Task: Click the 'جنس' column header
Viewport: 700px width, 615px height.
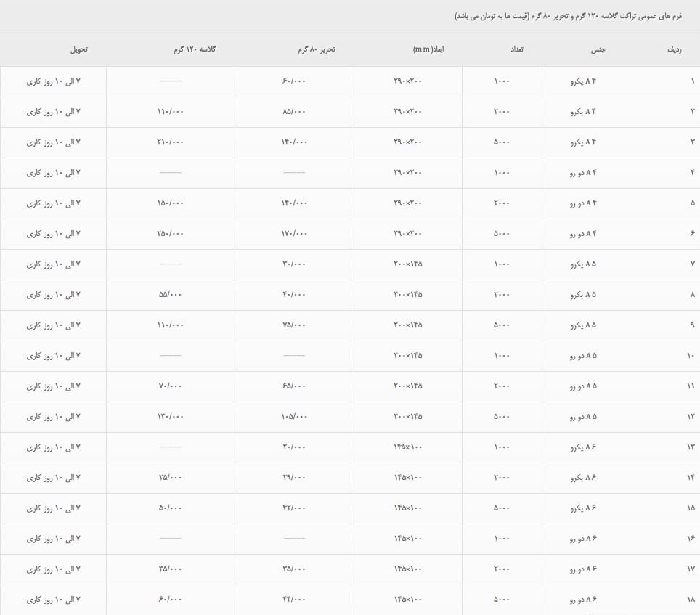Action: [x=598, y=49]
